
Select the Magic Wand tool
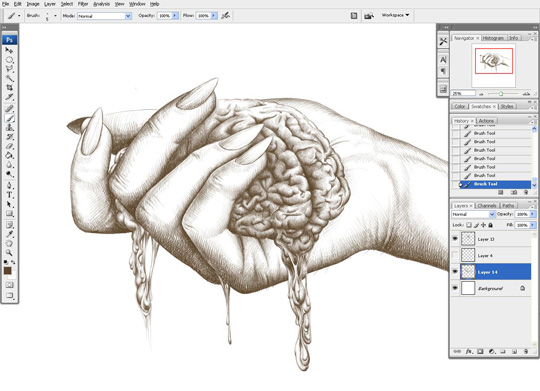point(9,78)
